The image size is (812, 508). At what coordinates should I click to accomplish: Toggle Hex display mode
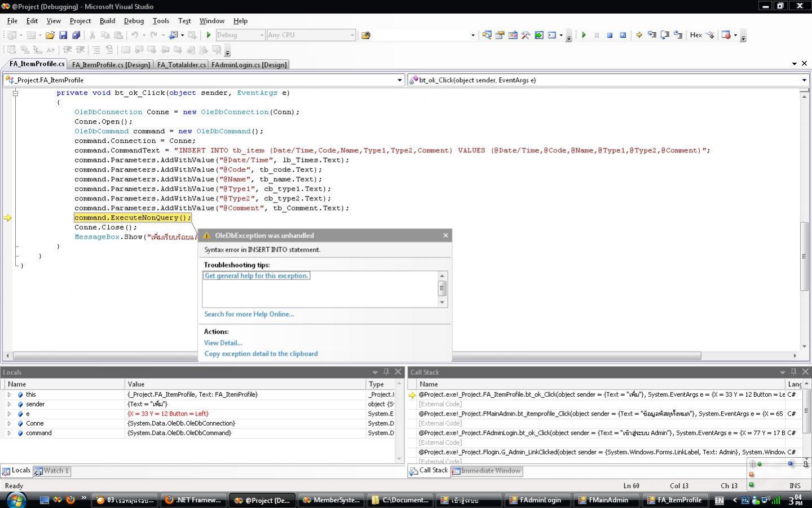tap(696, 35)
